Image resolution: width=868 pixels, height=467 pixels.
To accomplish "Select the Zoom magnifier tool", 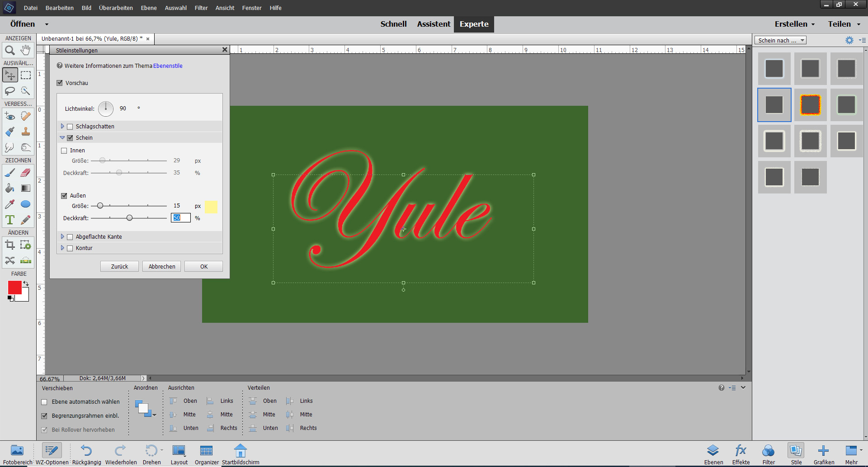I will pos(10,50).
